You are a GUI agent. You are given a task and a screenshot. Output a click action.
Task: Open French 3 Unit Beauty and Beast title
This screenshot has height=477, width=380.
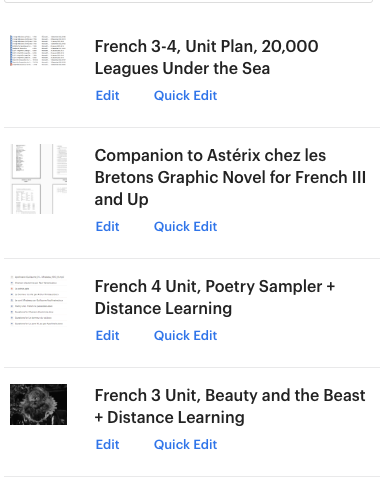click(x=230, y=406)
